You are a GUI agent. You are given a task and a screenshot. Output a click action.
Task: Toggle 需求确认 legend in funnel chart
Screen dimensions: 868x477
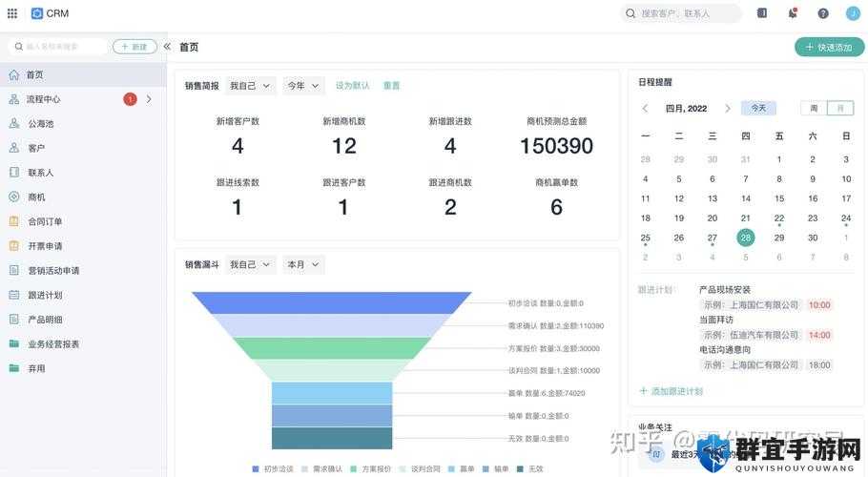click(x=321, y=468)
